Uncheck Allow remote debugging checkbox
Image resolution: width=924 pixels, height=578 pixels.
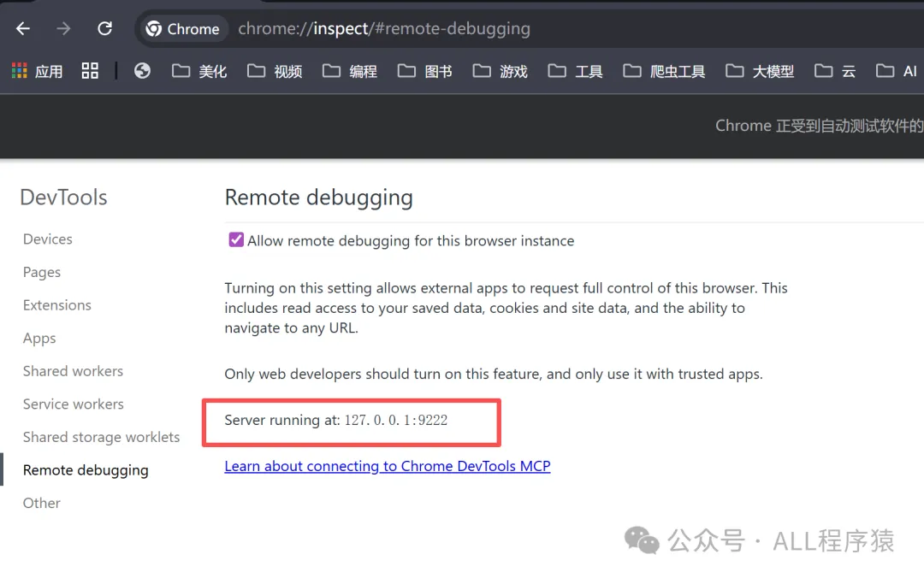point(236,239)
